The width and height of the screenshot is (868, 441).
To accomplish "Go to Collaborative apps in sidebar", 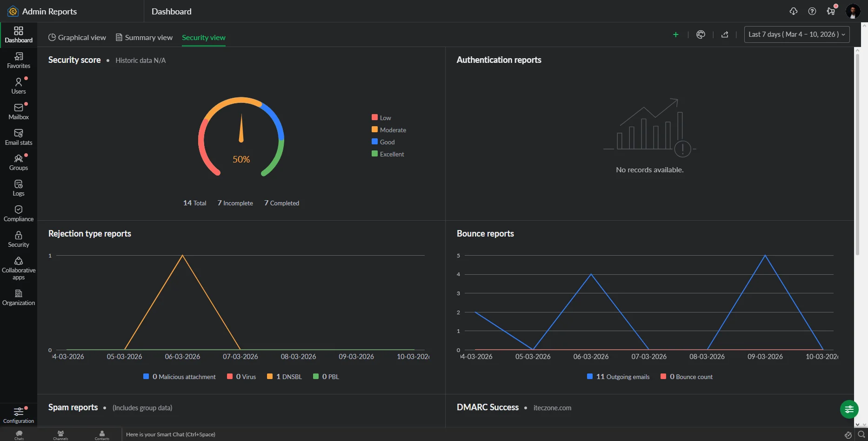I will (x=19, y=268).
